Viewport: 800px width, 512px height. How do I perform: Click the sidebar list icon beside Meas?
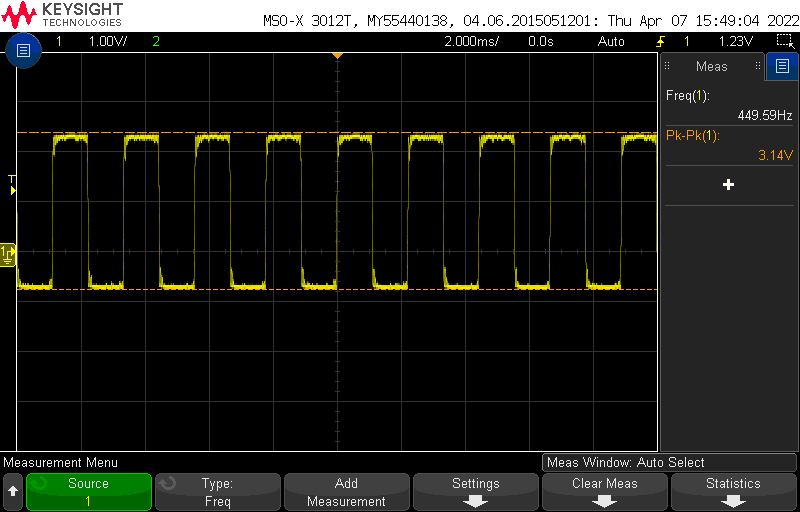pos(782,67)
